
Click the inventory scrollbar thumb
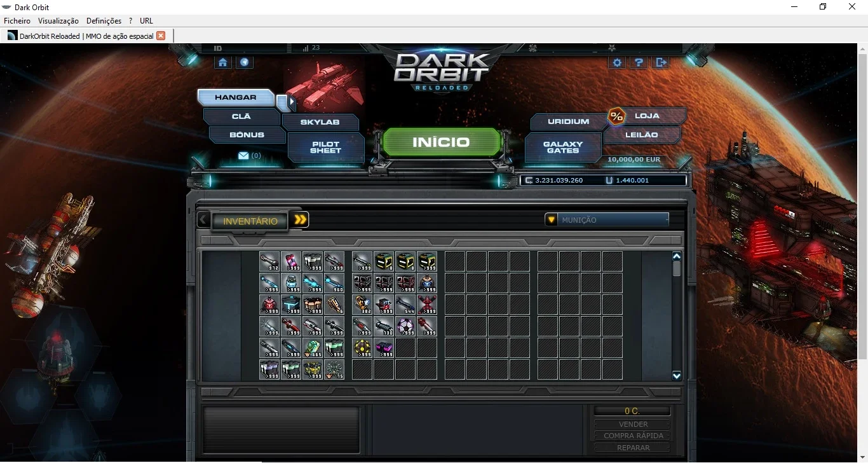[677, 269]
